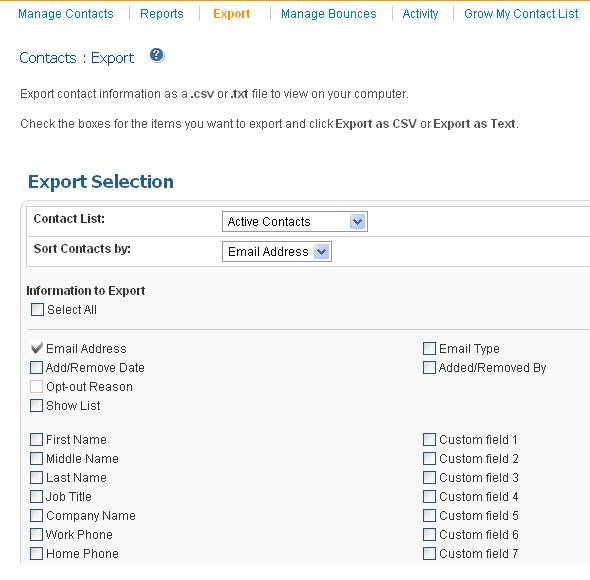Toggle the Email Address checkmark
The height and width of the screenshot is (580, 590).
pos(36,349)
